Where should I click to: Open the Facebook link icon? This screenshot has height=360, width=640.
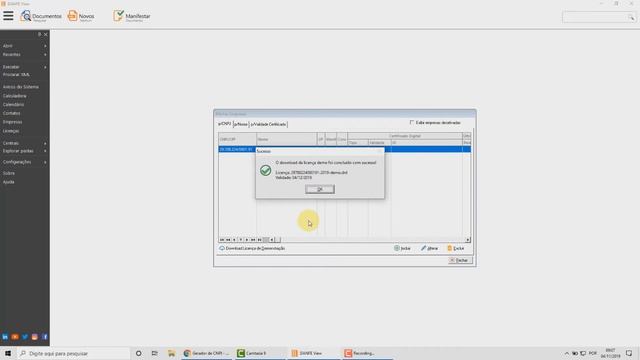coord(45,337)
